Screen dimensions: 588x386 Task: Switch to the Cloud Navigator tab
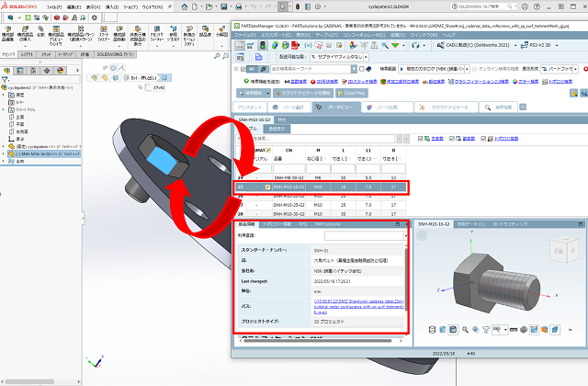447,108
